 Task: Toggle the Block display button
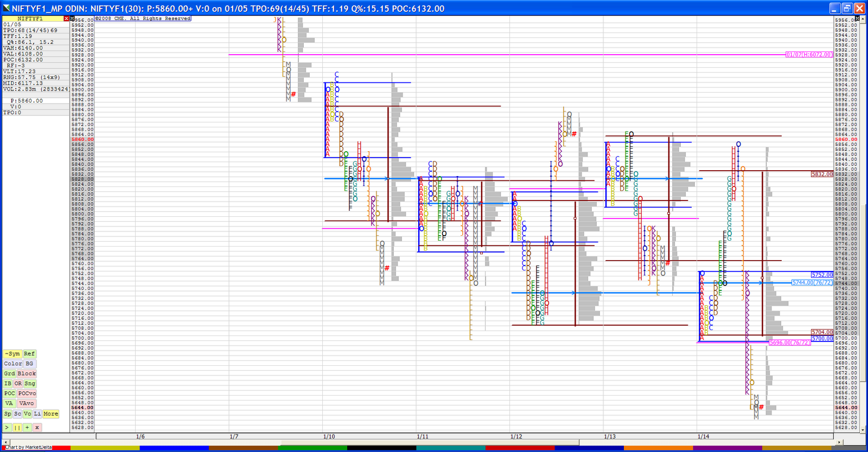pyautogui.click(x=26, y=373)
